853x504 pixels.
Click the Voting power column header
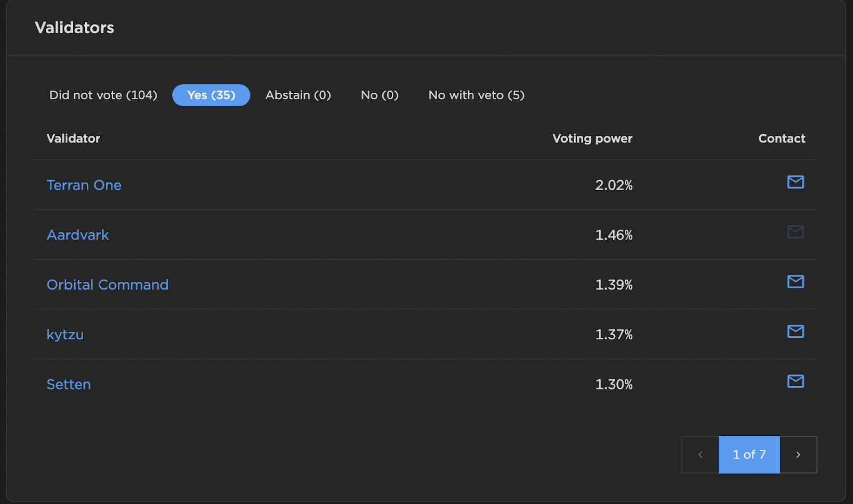[x=592, y=139]
